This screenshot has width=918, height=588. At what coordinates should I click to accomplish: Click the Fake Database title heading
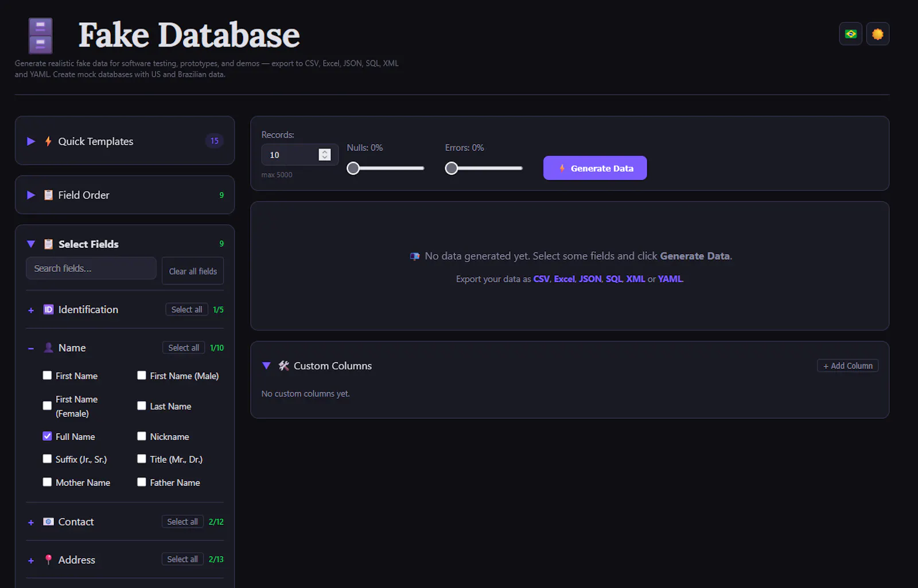point(189,35)
